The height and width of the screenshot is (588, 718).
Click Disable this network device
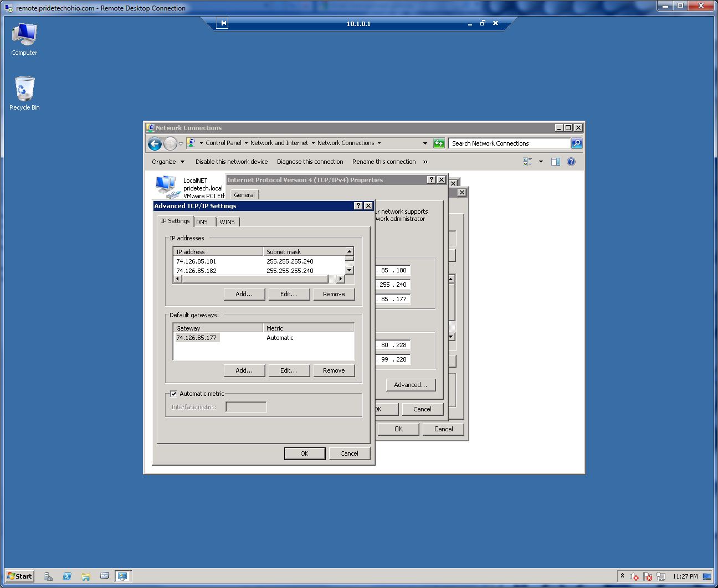[232, 162]
